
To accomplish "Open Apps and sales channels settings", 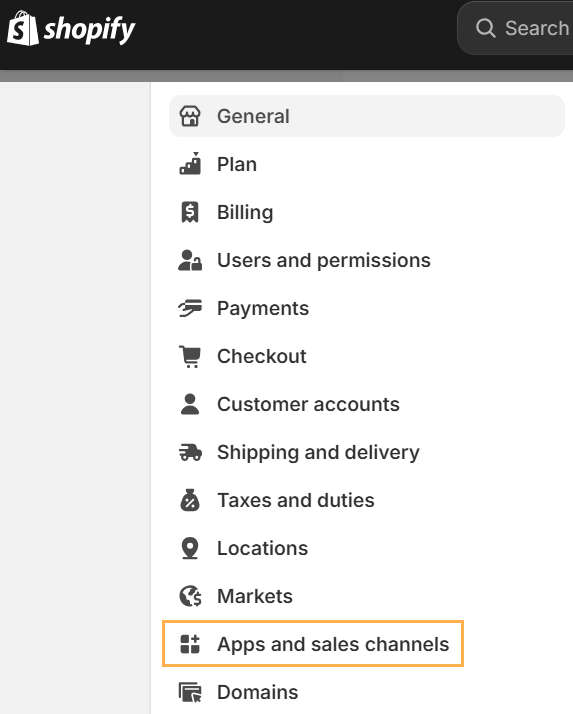I will [x=313, y=643].
